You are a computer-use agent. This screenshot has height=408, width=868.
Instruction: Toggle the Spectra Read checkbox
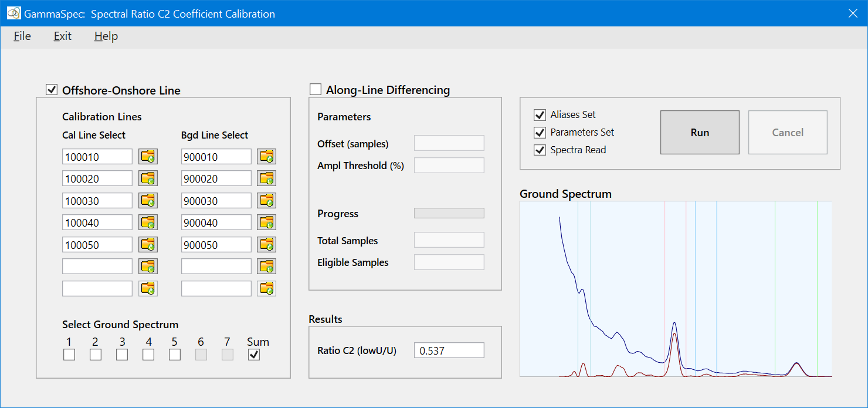(x=540, y=150)
